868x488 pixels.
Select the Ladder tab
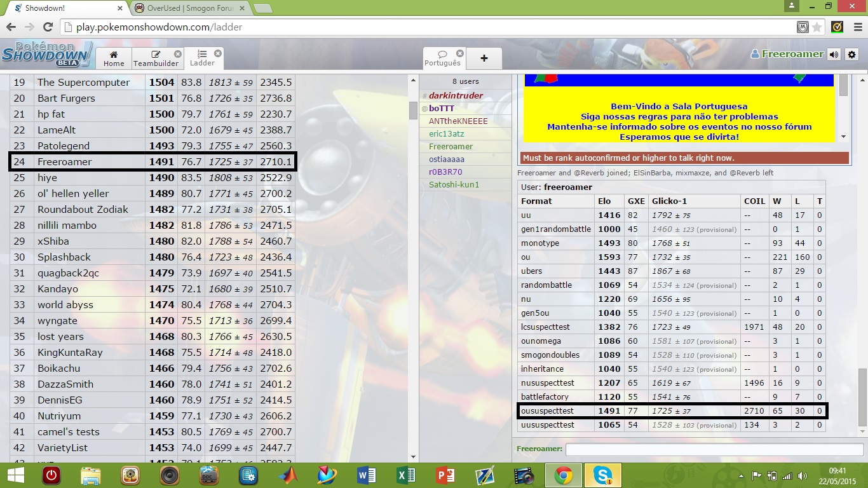[x=203, y=58]
